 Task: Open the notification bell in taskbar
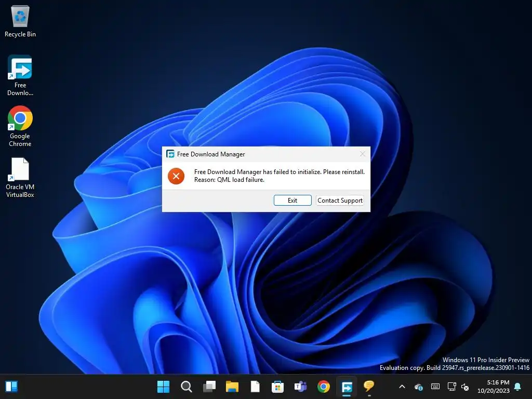point(518,387)
